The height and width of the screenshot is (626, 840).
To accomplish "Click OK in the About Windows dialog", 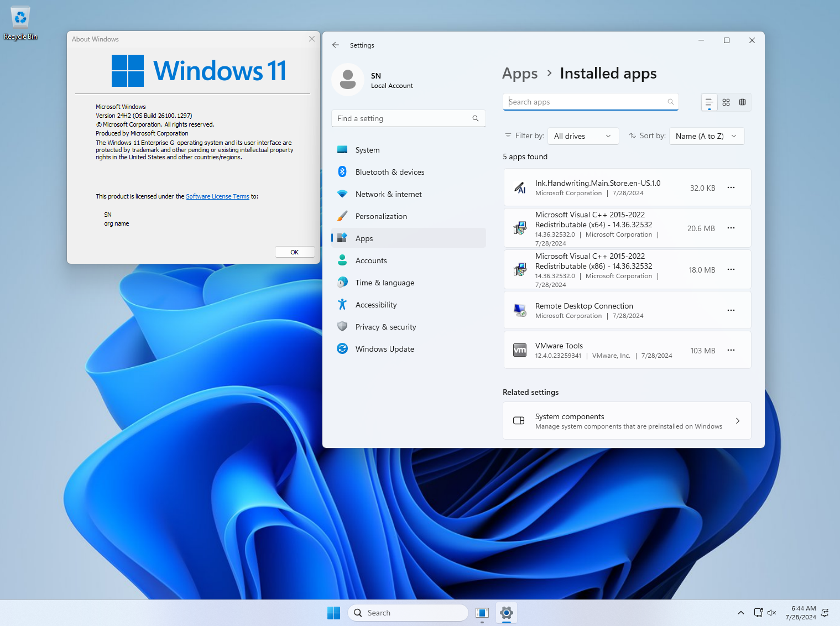I will pyautogui.click(x=295, y=252).
